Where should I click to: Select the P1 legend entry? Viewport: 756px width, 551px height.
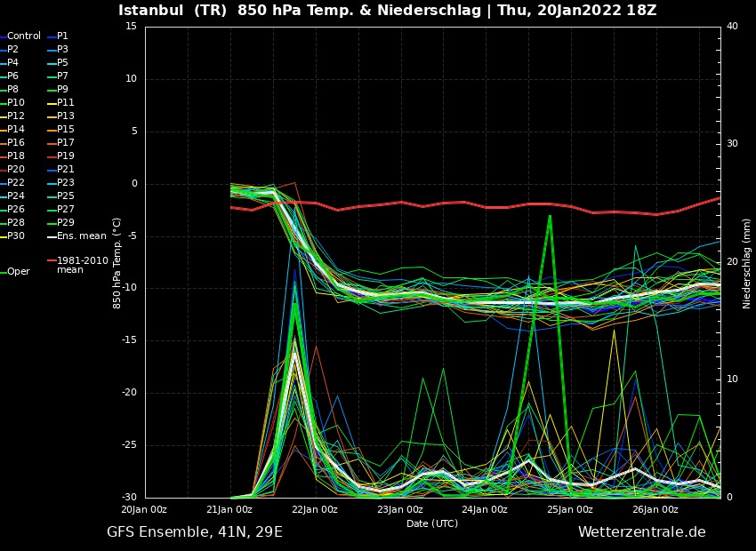pos(62,36)
